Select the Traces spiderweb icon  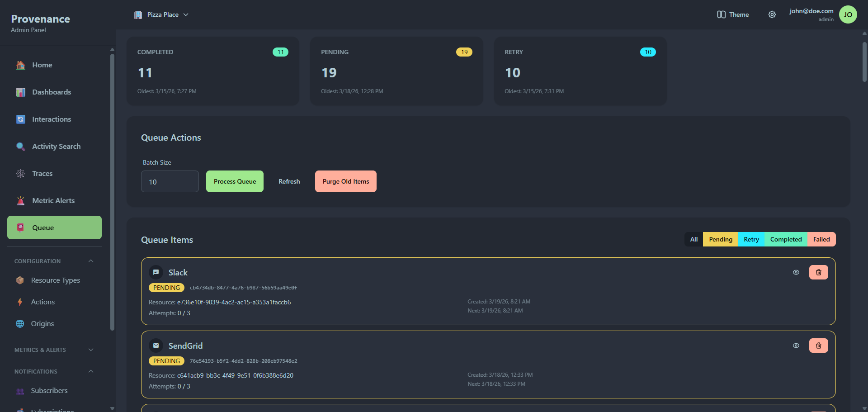point(20,173)
